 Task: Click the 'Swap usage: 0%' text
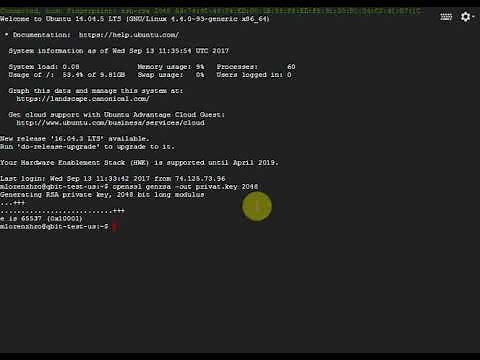pyautogui.click(x=171, y=75)
